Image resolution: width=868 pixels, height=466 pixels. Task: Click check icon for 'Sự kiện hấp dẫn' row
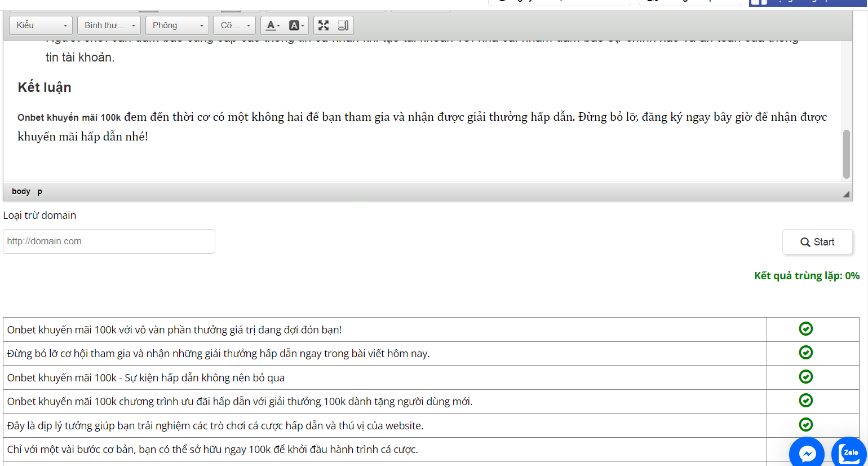click(806, 377)
